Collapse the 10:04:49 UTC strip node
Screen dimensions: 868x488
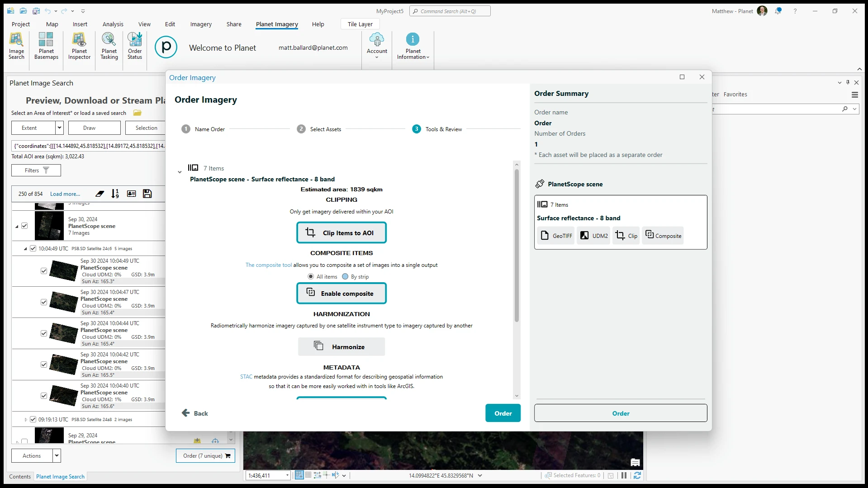click(x=25, y=249)
